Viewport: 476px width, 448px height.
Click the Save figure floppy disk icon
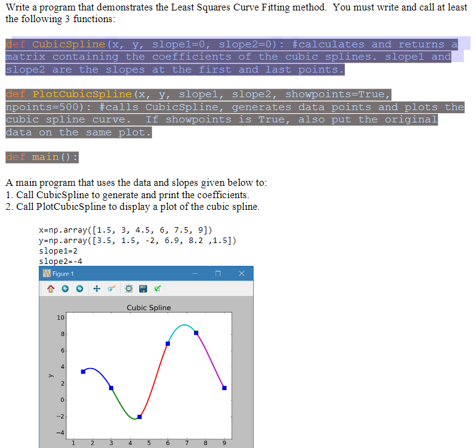coord(143,289)
